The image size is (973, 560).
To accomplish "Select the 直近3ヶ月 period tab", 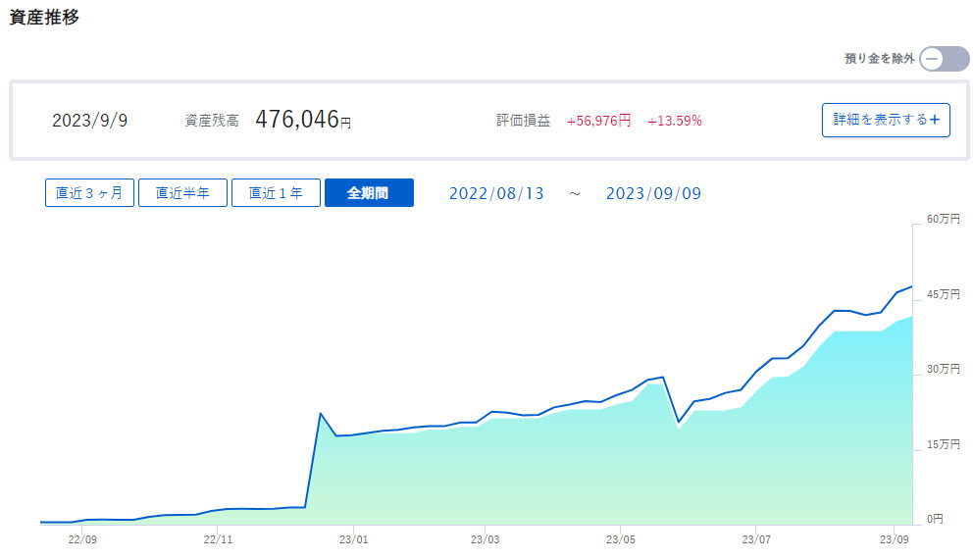I will pos(89,193).
